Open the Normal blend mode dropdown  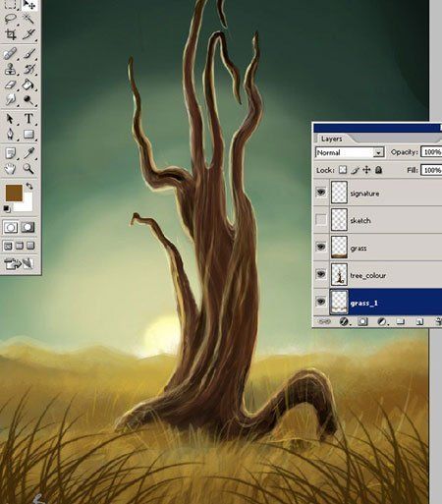coord(350,152)
